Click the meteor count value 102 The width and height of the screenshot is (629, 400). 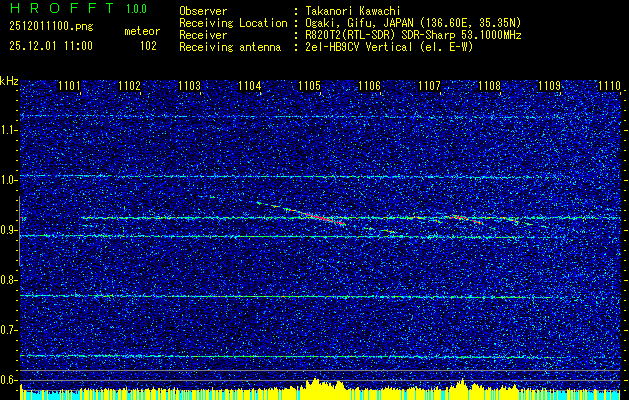pos(148,45)
